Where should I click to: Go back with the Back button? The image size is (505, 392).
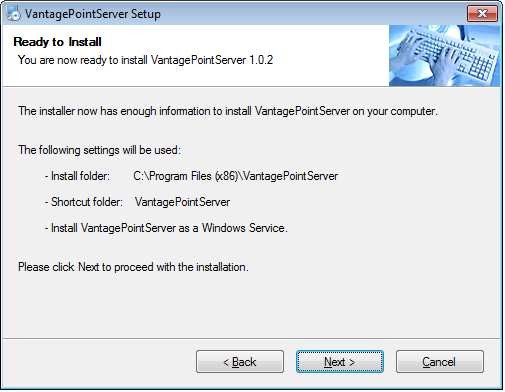pyautogui.click(x=240, y=361)
